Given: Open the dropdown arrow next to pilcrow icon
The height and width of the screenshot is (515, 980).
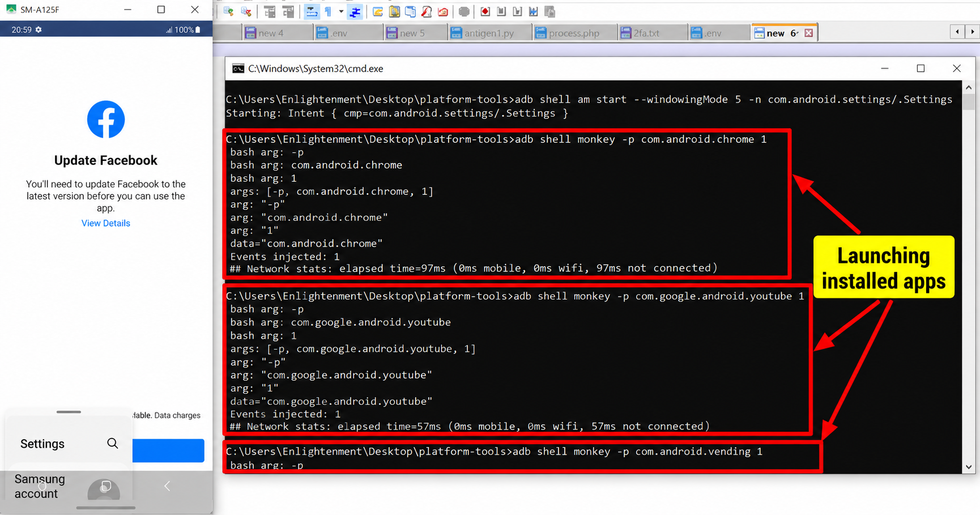Looking at the screenshot, I should 341,12.
